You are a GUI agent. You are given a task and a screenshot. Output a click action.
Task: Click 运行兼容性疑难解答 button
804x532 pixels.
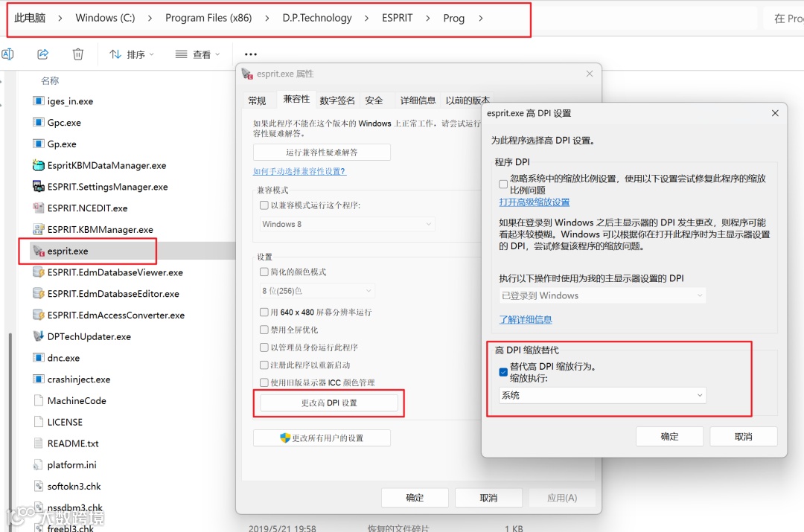322,153
